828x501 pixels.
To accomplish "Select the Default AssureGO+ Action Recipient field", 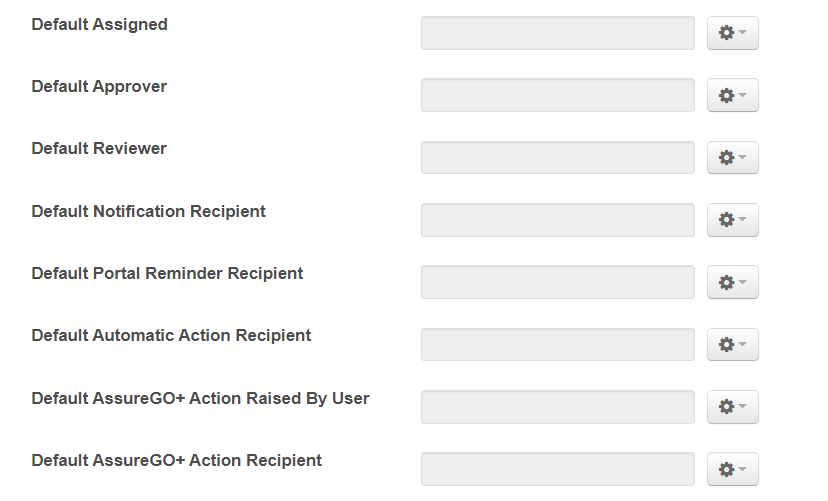I will point(557,469).
